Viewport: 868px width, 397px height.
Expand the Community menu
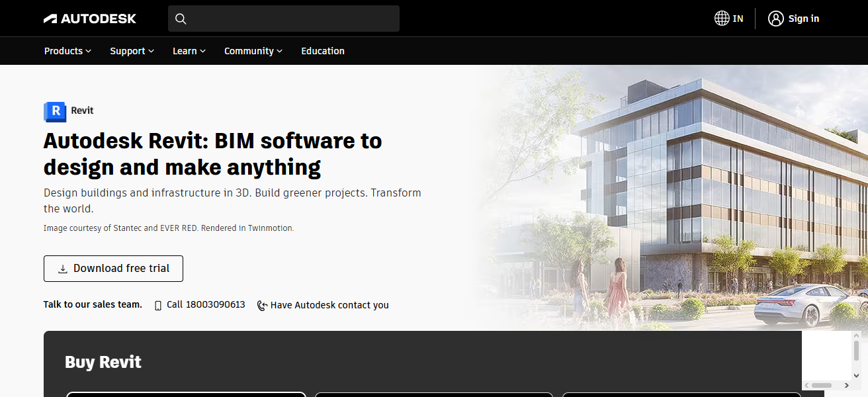pyautogui.click(x=253, y=51)
